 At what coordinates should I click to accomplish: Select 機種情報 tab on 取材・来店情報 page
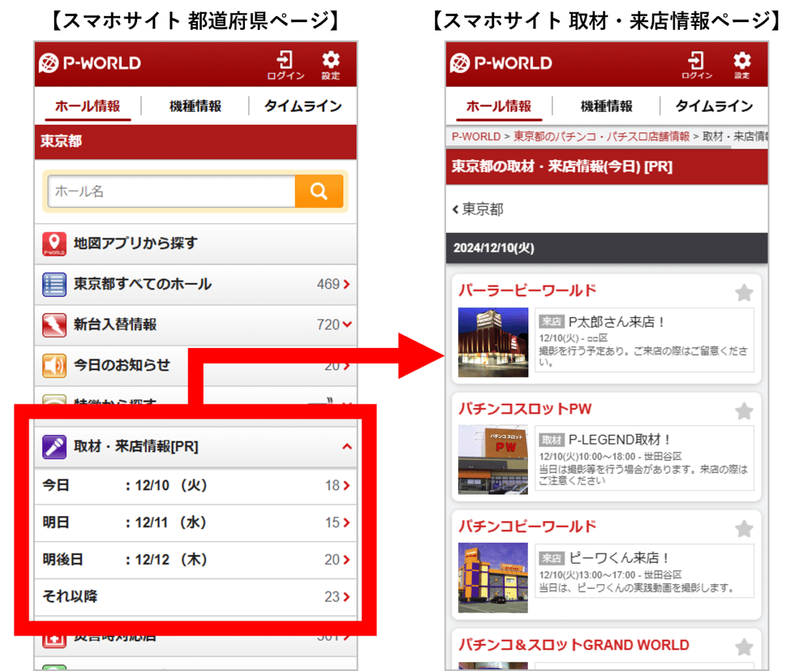(x=606, y=106)
